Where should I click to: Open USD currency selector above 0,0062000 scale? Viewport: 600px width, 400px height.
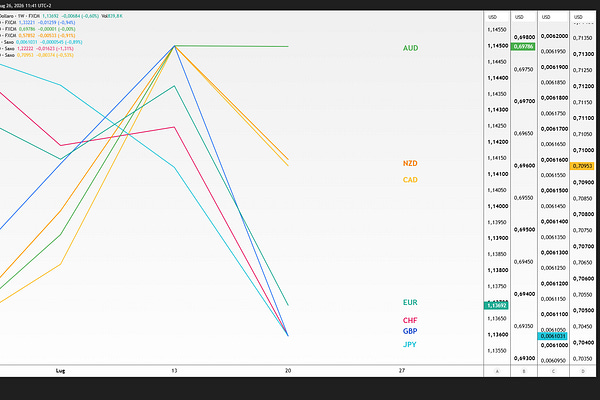[546, 17]
